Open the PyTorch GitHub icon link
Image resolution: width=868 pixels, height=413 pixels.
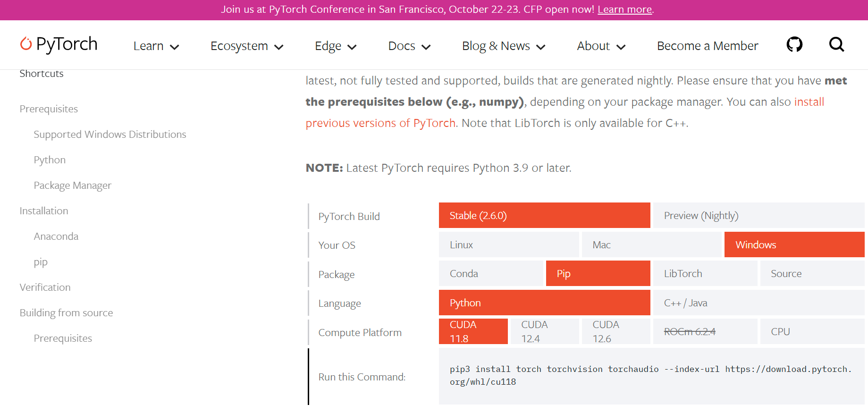pos(794,45)
